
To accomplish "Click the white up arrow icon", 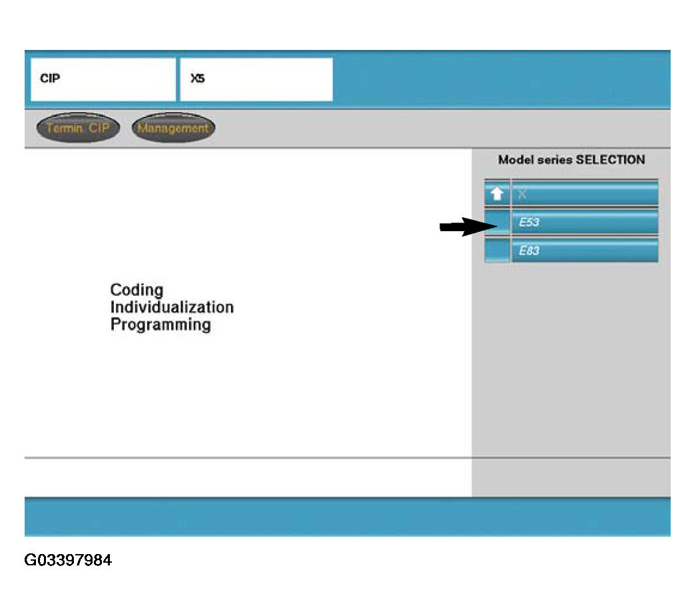I will (497, 194).
